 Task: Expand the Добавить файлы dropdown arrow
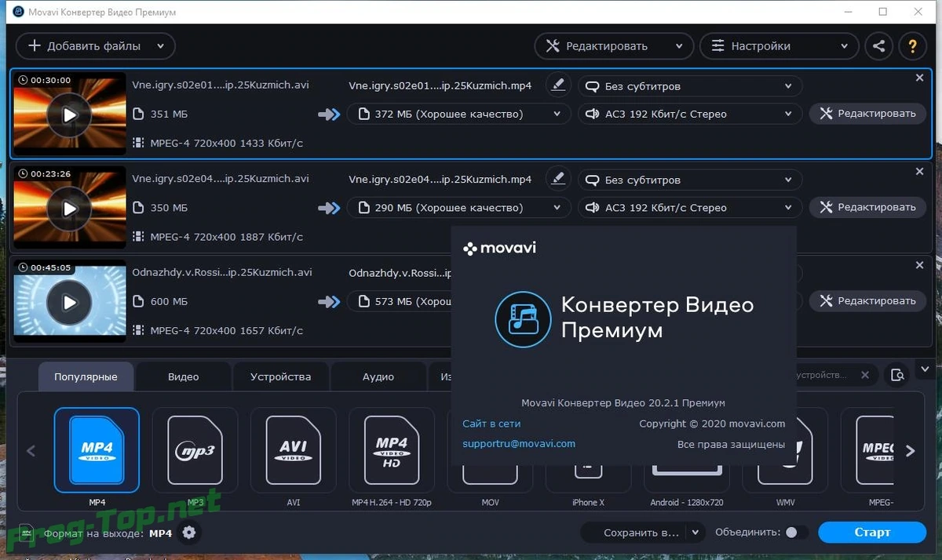161,46
